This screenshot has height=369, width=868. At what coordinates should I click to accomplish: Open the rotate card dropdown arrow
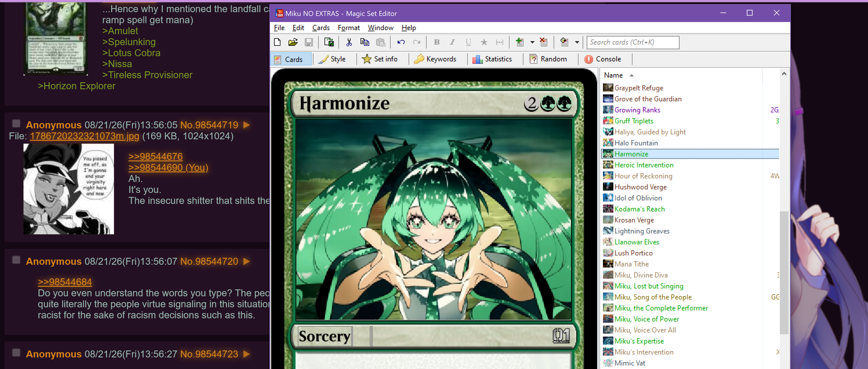coord(577,42)
